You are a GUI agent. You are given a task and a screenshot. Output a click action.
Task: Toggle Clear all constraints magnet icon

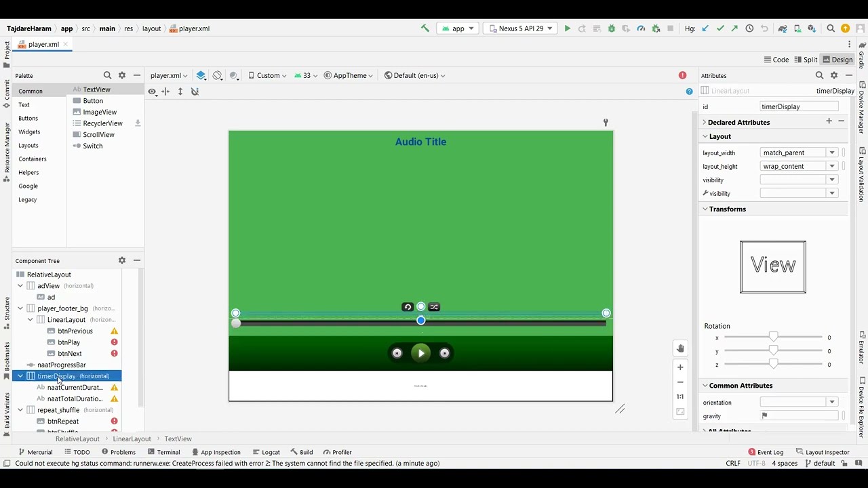coord(195,91)
